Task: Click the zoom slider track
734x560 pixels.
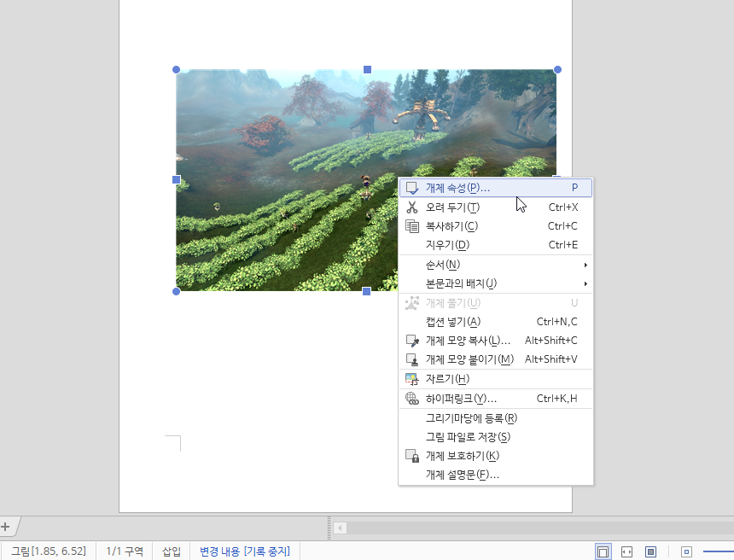Action: pos(719,551)
